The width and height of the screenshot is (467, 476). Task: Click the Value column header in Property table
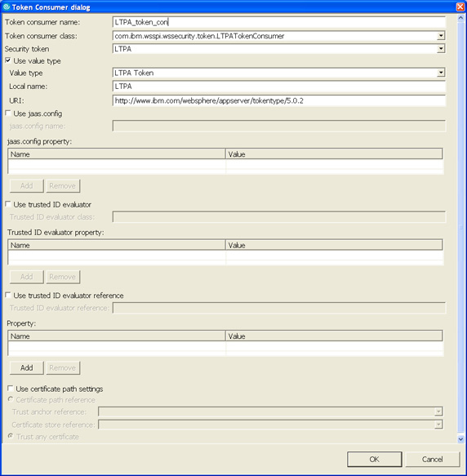pos(334,336)
